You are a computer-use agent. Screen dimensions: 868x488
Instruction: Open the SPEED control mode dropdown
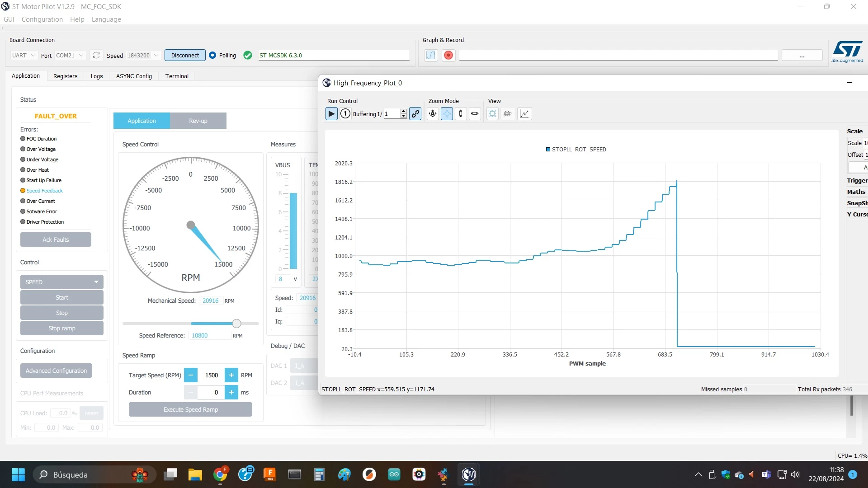[62, 282]
